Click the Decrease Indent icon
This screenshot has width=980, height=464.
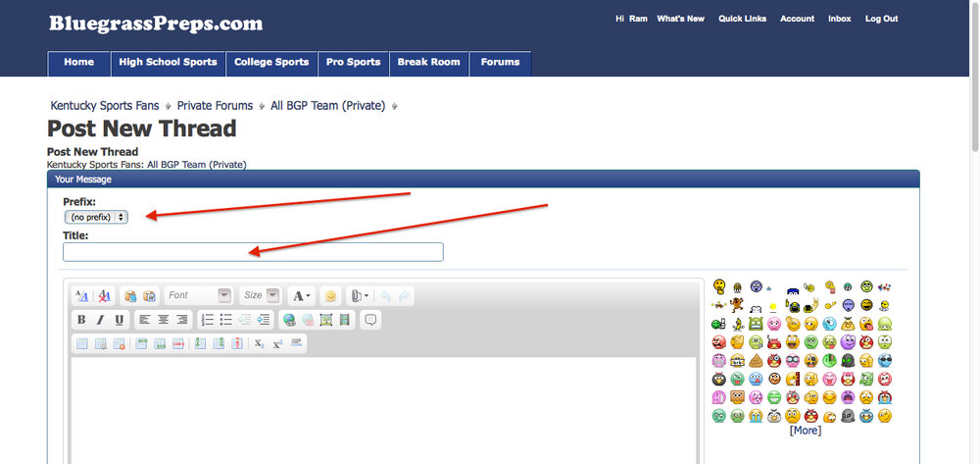coord(245,320)
